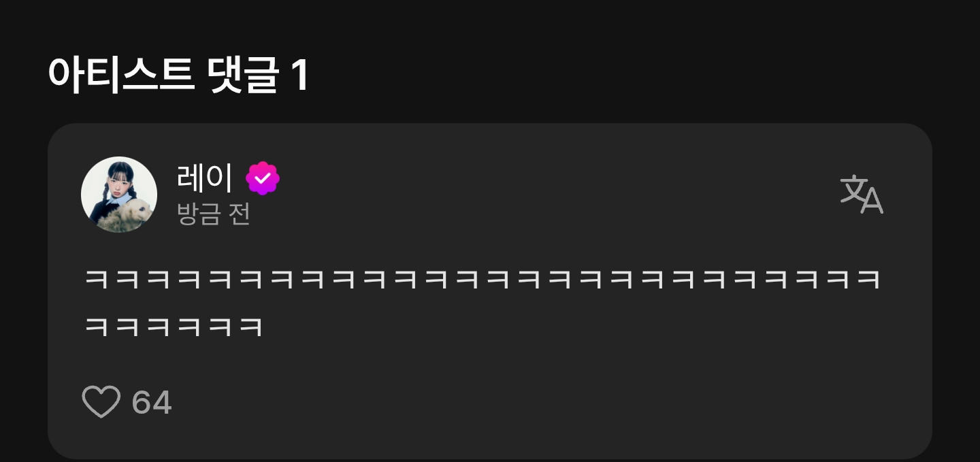980x462 pixels.
Task: Select the 아티스트 댓글 1 section header
Action: tap(178, 75)
